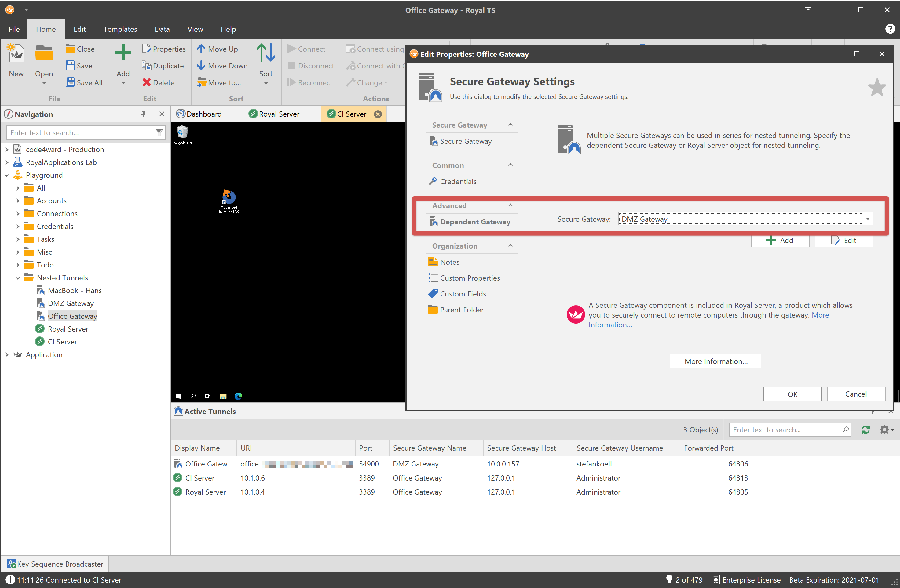This screenshot has height=588, width=900.
Task: Click the Credentials icon in Common section
Action: pyautogui.click(x=433, y=181)
